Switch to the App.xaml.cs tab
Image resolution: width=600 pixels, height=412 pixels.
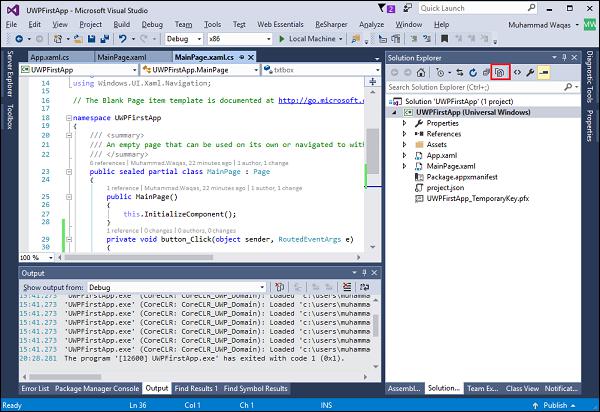click(50, 56)
